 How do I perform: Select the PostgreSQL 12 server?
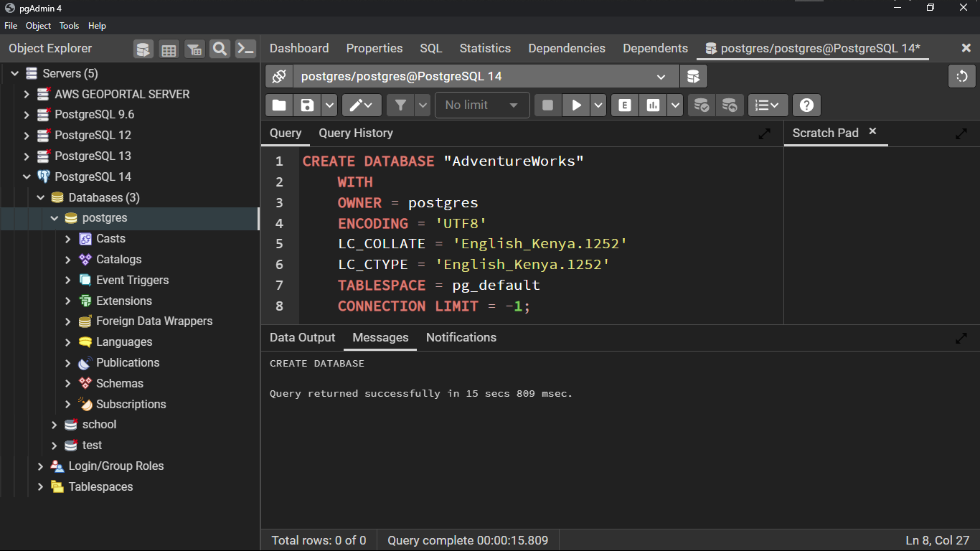tap(93, 135)
